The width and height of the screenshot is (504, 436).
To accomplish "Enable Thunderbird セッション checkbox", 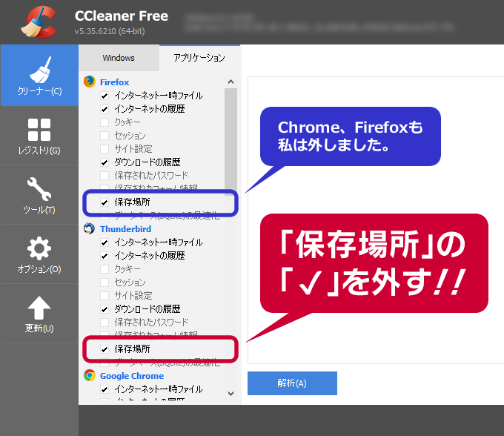I will tap(105, 283).
